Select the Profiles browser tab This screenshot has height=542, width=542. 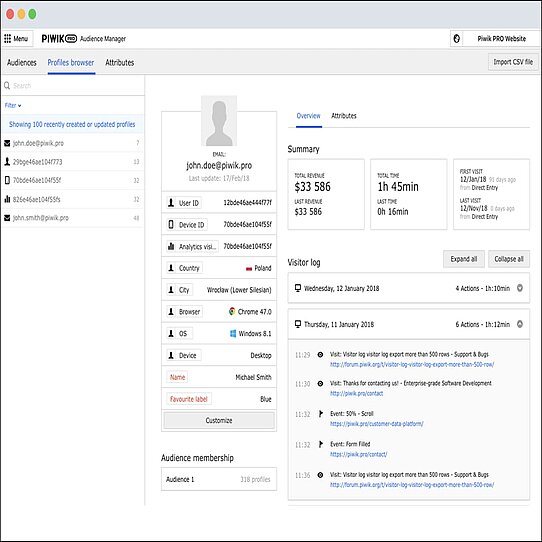[x=71, y=63]
